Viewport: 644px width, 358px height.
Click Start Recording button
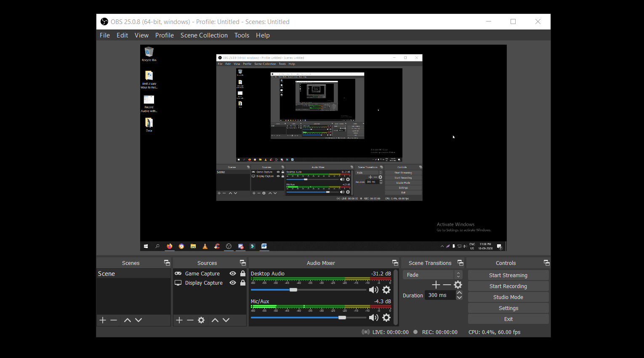tap(508, 286)
